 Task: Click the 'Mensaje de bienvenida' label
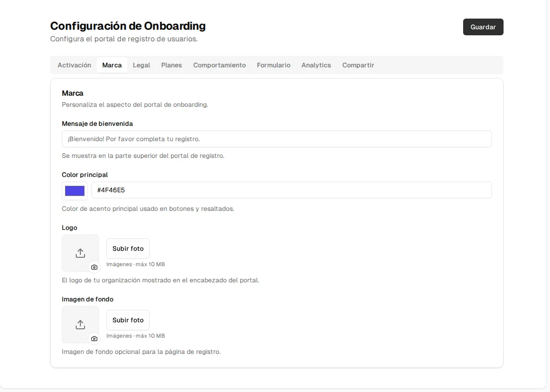(97, 124)
